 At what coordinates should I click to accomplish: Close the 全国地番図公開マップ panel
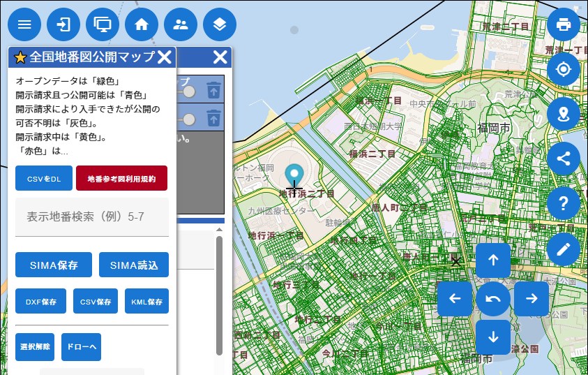[165, 57]
